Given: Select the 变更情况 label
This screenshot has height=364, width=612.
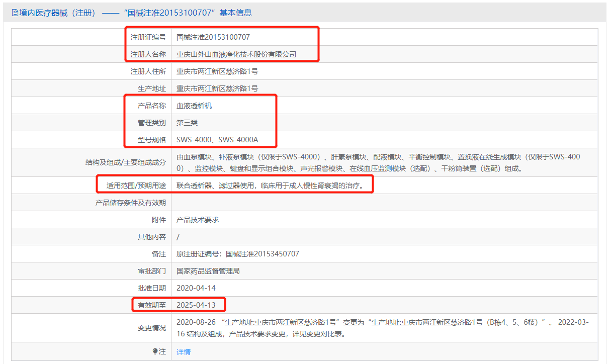Looking at the screenshot, I should pyautogui.click(x=152, y=328).
